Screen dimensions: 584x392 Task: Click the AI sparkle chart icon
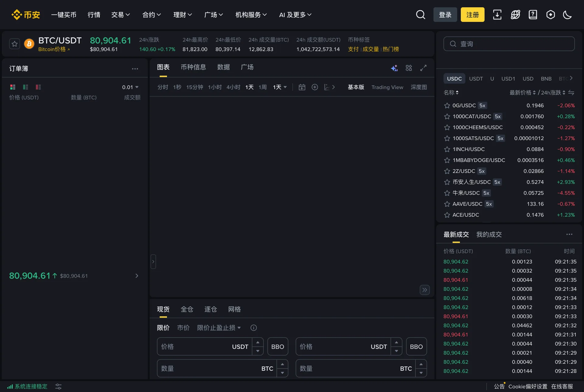coord(395,68)
